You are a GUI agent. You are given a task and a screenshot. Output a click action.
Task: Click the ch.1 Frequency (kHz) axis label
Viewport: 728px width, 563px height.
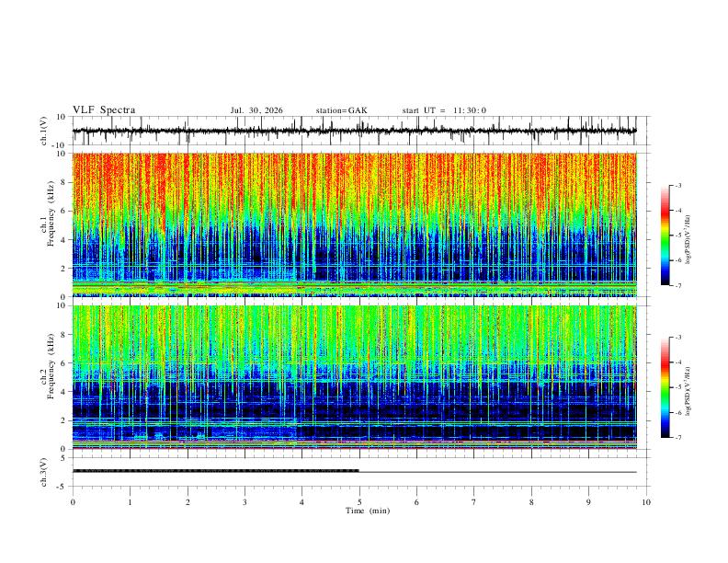[51, 224]
